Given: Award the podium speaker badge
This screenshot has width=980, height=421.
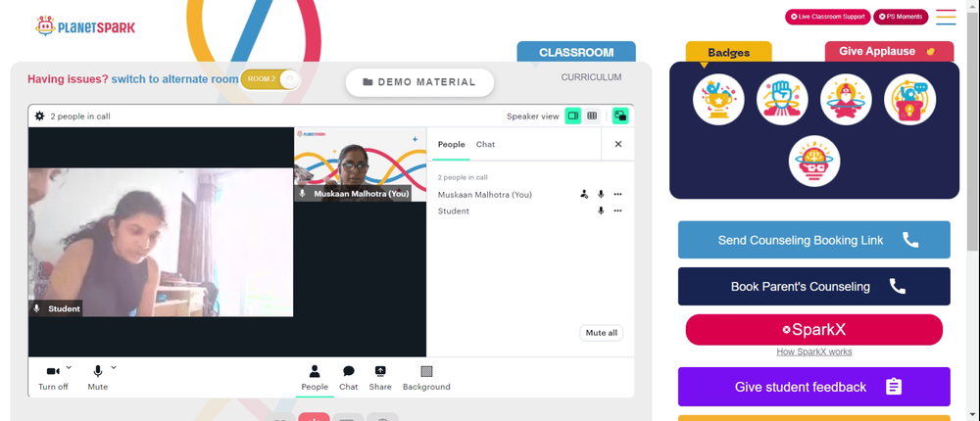Looking at the screenshot, I should [909, 99].
